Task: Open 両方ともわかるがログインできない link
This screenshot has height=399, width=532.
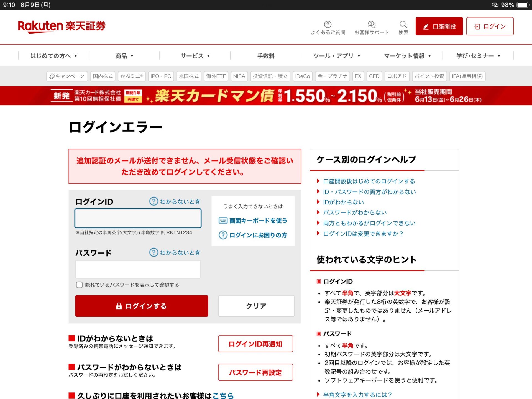Action: click(369, 223)
